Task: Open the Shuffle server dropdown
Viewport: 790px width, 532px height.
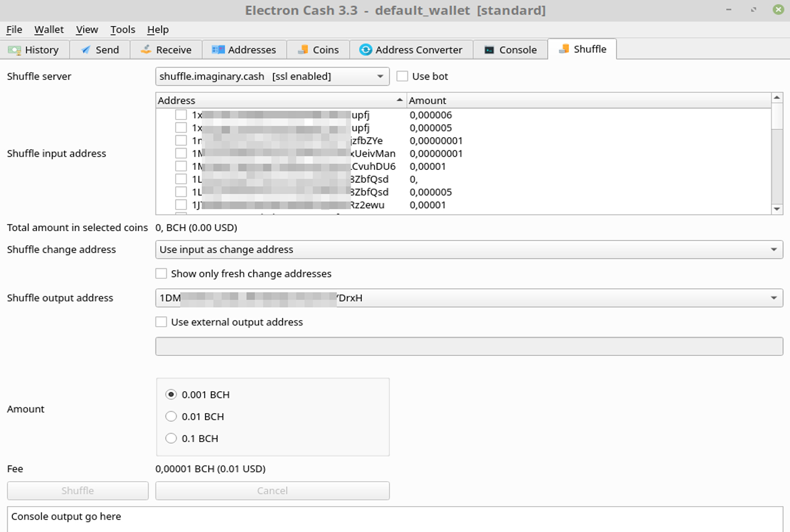Action: (379, 76)
